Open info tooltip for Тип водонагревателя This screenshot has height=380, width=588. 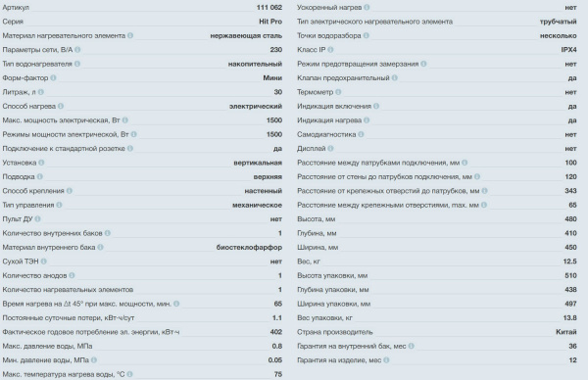tap(76, 64)
